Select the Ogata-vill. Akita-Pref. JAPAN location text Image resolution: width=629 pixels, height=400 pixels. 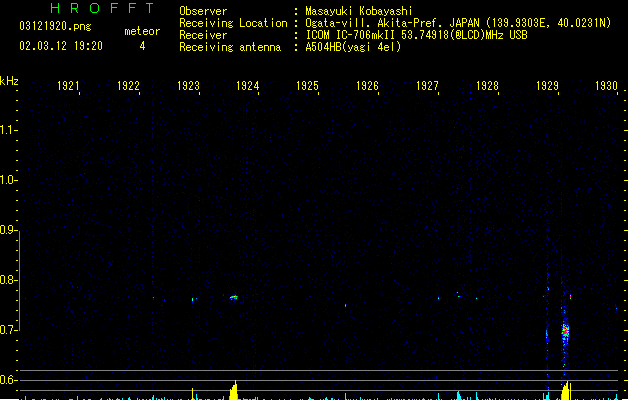pos(458,23)
